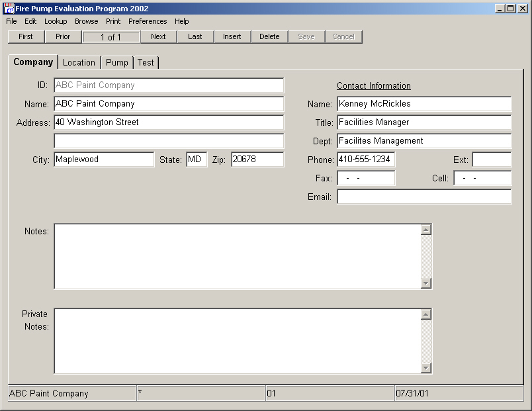
Task: Click inside the Notes text area
Action: tap(238, 257)
